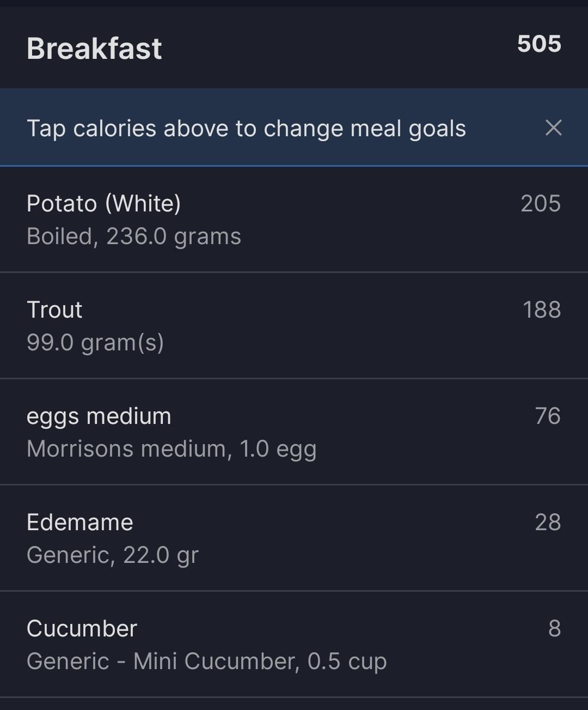588x710 pixels.
Task: Open the eggs medium food entry
Action: (x=99, y=416)
